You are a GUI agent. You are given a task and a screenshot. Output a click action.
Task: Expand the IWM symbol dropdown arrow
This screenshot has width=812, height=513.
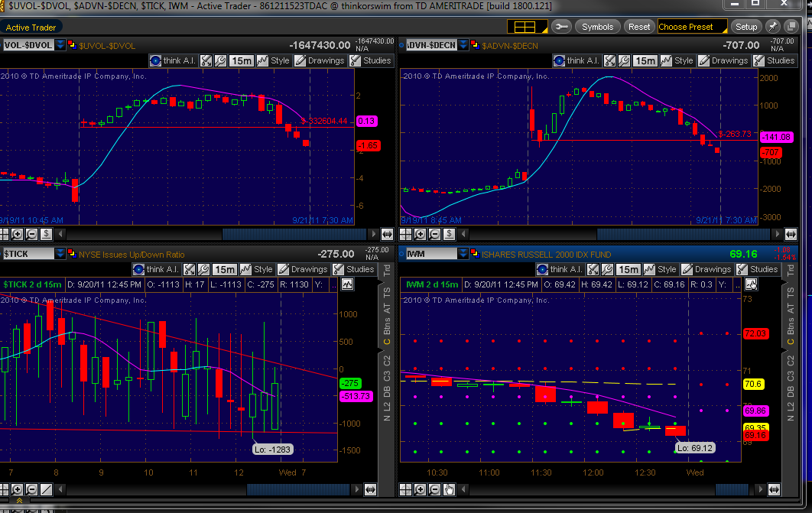[x=463, y=254]
